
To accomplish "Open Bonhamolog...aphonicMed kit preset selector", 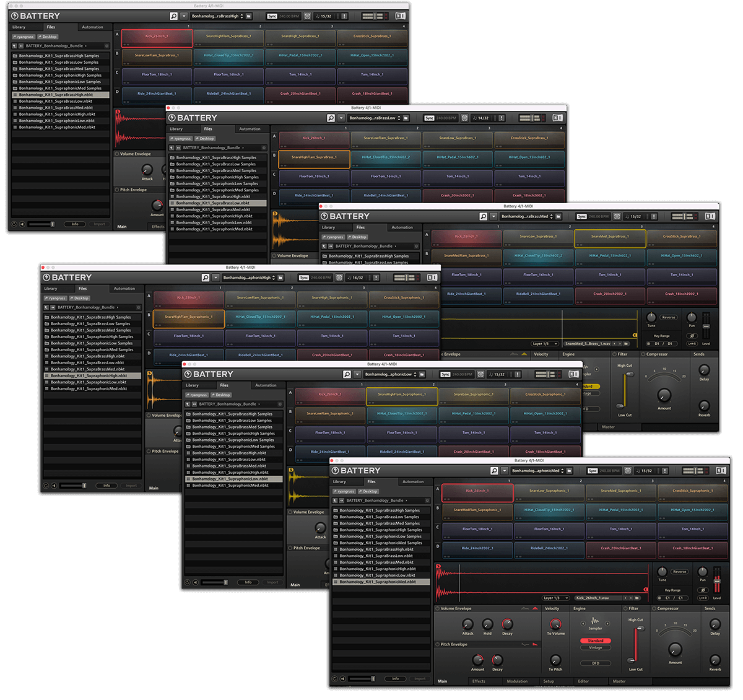I will [x=537, y=471].
